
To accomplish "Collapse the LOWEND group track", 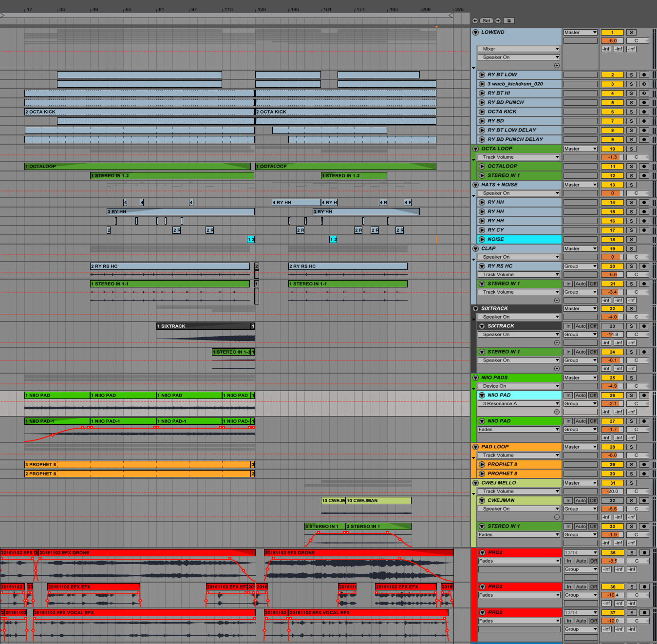I will point(475,33).
